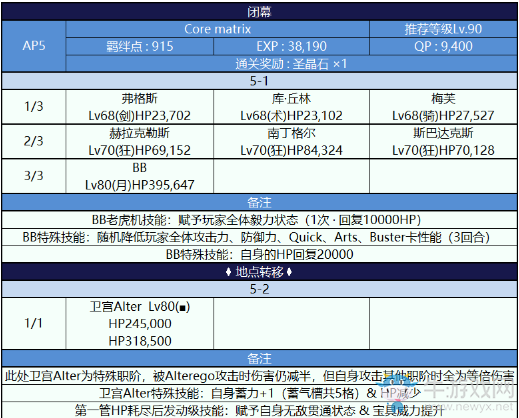Select the 梅芙 Lv68 enemy cell
The height and width of the screenshot is (418, 519).
tap(443, 107)
